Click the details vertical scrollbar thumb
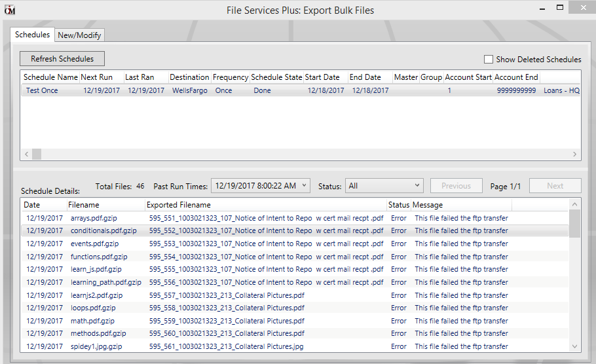596x364 pixels. point(574,223)
